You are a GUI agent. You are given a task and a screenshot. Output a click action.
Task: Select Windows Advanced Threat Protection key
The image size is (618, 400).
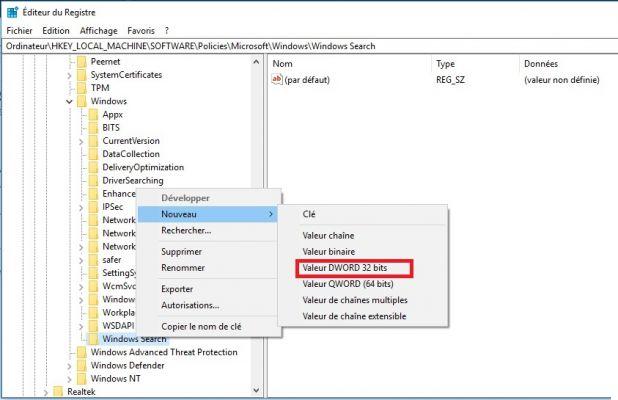tap(164, 352)
